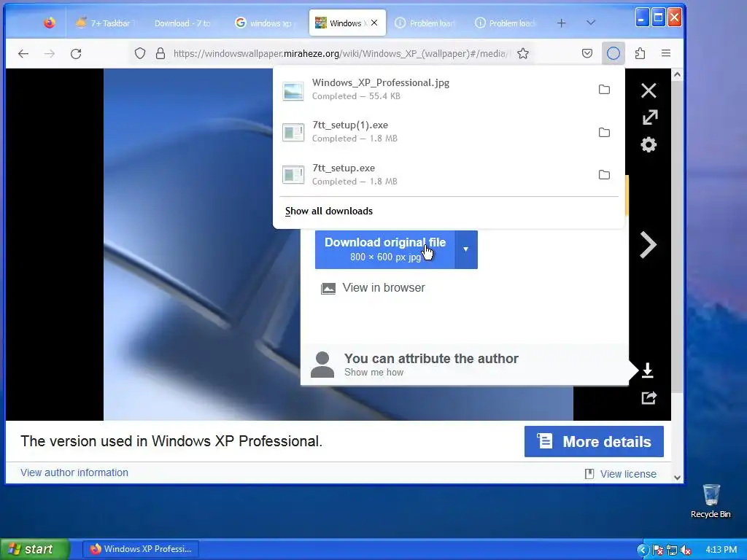Viewport: 747px width, 560px height.
Task: Click Show me how attribution link
Action: click(374, 373)
